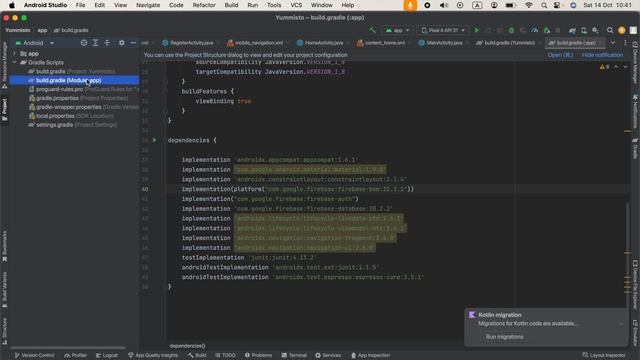Open the Profiler tool window
The width and height of the screenshot is (640, 360).
coord(76,355)
